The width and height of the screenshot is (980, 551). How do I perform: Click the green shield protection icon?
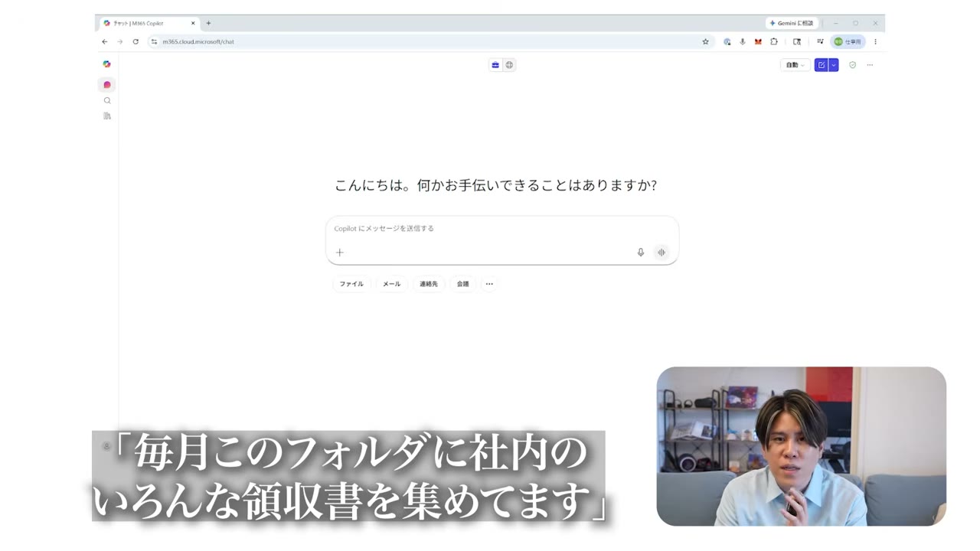(x=852, y=65)
